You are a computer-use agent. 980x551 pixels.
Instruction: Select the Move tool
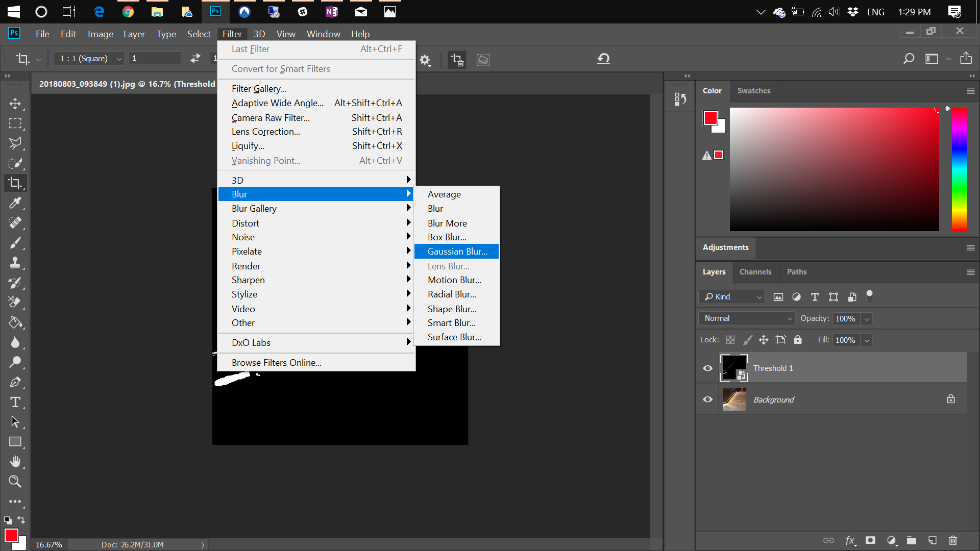coord(15,103)
